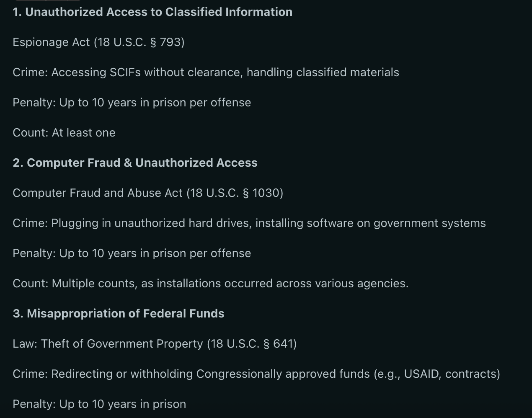The height and width of the screenshot is (418, 532).
Task: Click the "Plugging in unauthorized hard drives" crime line
Action: (249, 223)
